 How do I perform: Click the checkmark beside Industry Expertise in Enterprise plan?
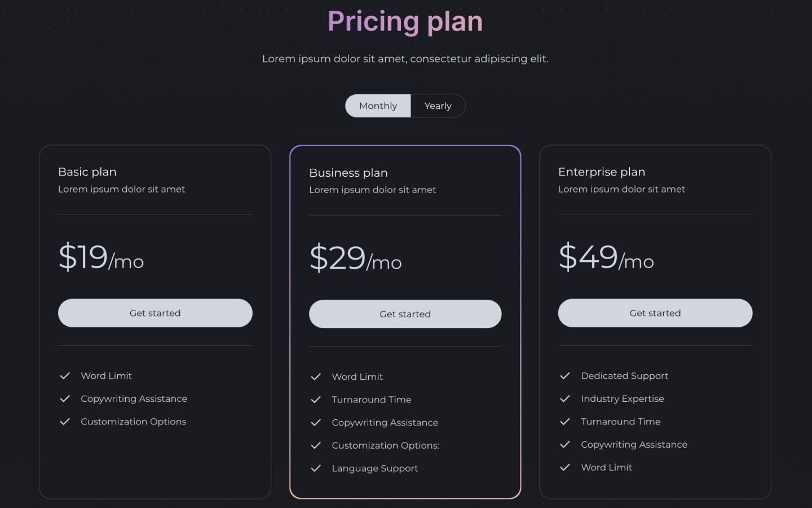(565, 398)
